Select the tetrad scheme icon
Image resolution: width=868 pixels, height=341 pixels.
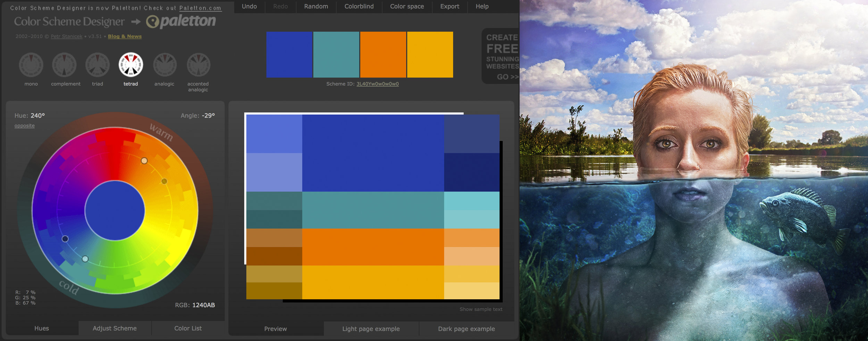[x=131, y=65]
